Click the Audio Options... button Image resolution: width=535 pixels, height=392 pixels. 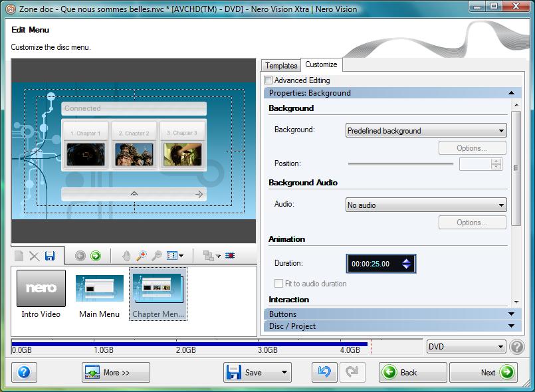click(473, 223)
